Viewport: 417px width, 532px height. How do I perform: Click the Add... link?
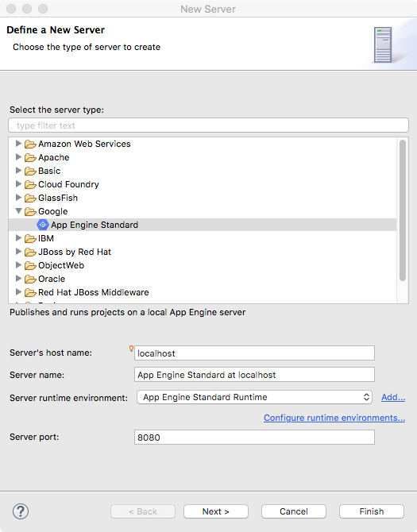[x=393, y=397]
